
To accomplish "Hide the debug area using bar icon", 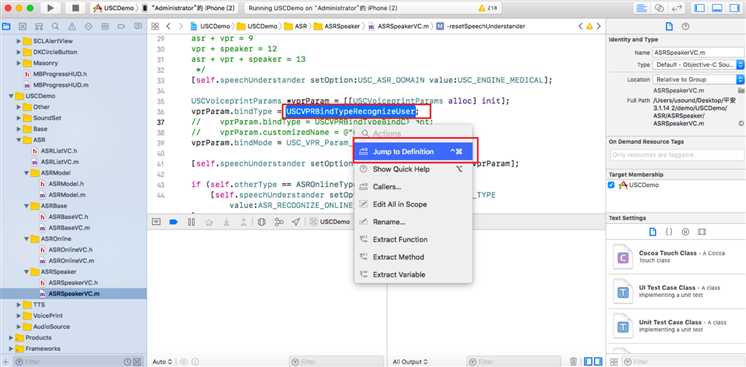I will pyautogui.click(x=156, y=222).
